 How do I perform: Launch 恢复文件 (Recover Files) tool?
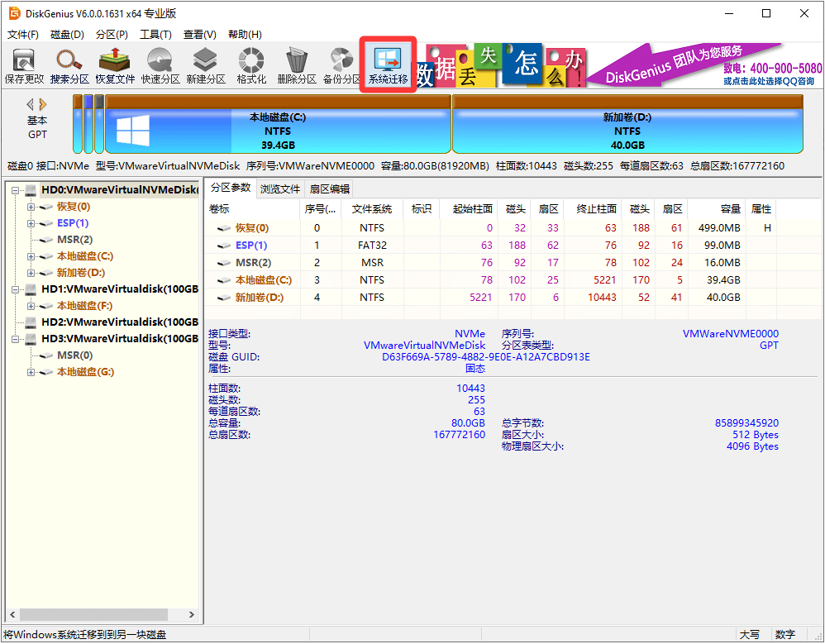tap(113, 64)
